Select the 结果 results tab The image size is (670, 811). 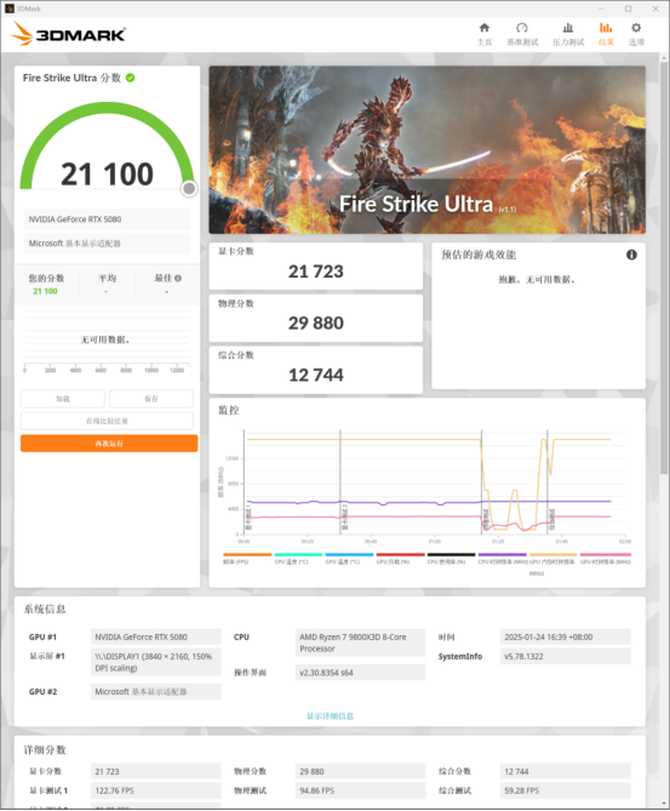pos(606,34)
